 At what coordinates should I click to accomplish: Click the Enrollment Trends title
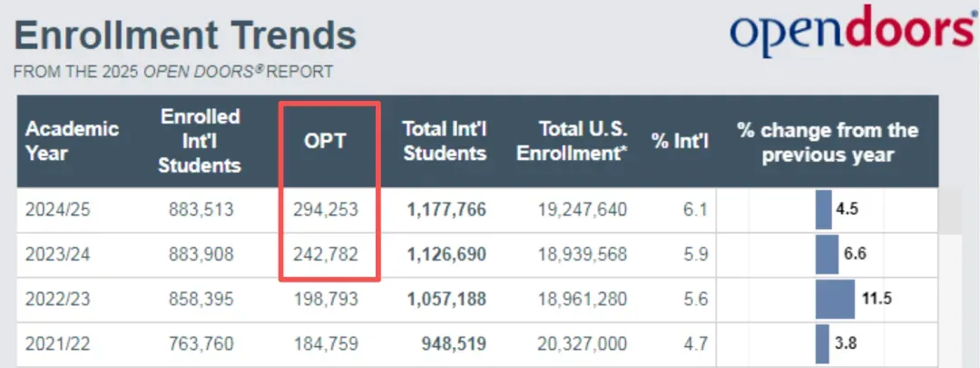[x=186, y=35]
